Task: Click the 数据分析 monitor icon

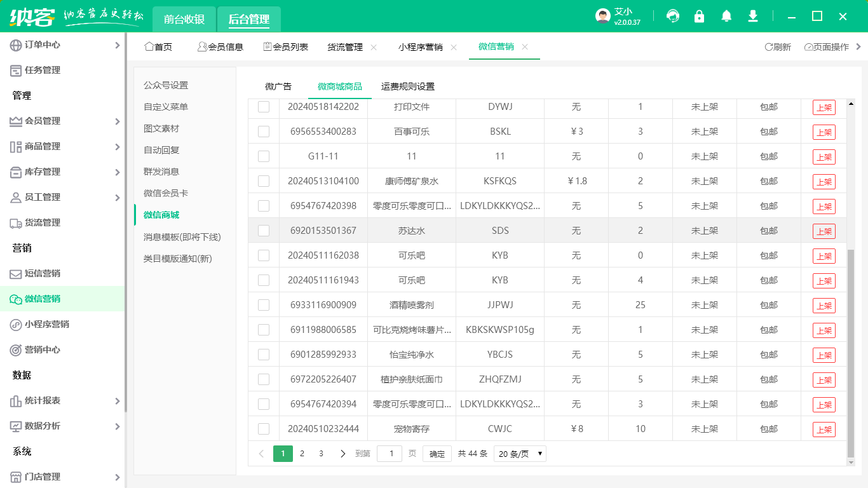Action: (x=16, y=426)
